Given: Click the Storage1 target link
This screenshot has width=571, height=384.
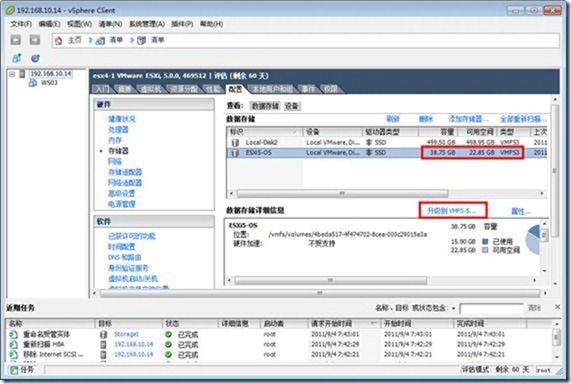Looking at the screenshot, I should click(x=126, y=334).
